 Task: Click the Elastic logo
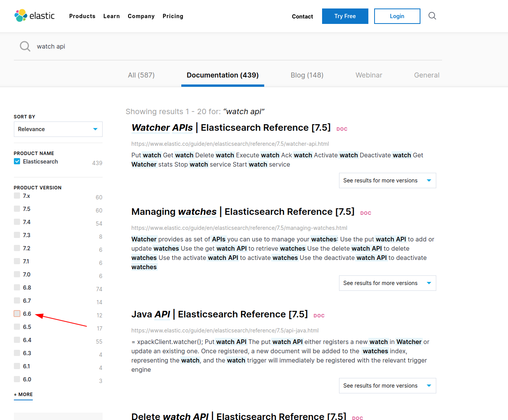click(34, 15)
